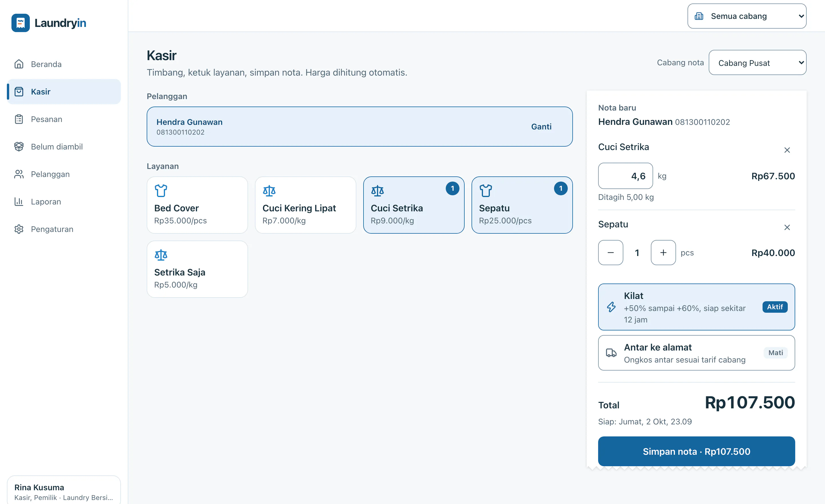825x504 pixels.
Task: Click the 'Ditagih 5,00 kg' text
Action: pos(626,197)
